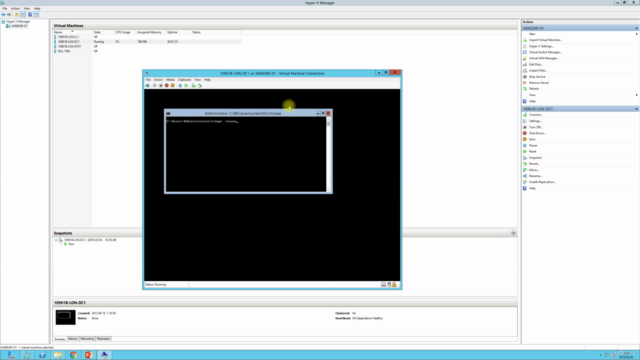Viewport: 640px width, 360px height.
Task: Click Enable Replication action
Action: (542, 182)
